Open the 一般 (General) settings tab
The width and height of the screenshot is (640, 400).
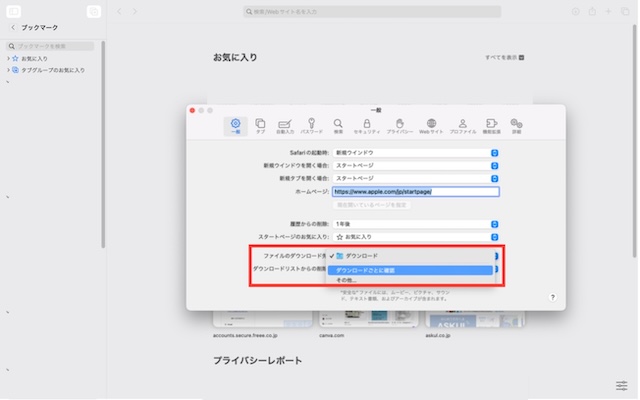tap(236, 126)
